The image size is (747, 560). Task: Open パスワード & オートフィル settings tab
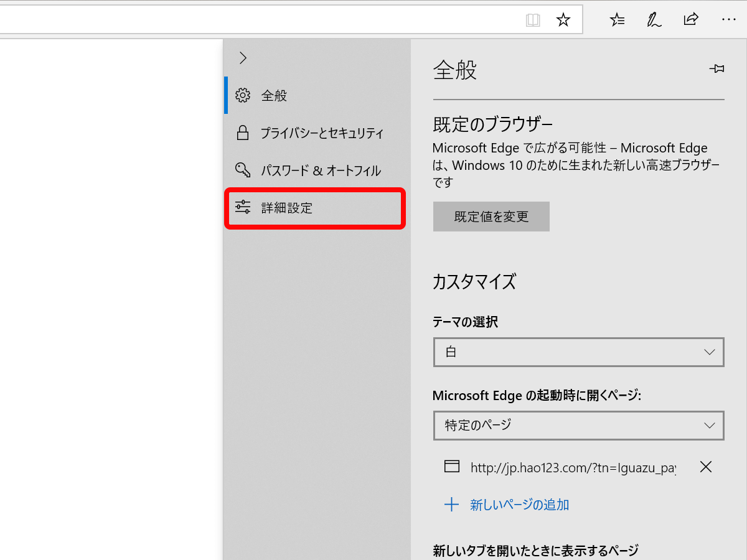317,170
